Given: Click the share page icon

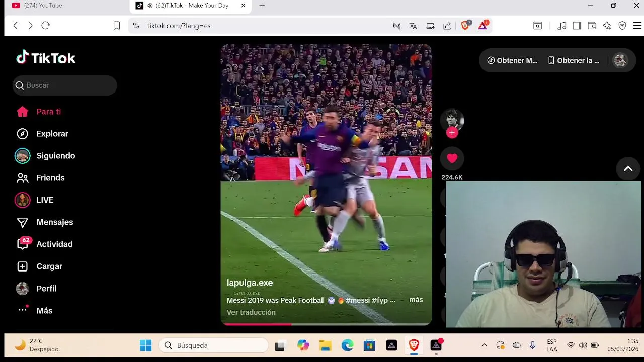Looking at the screenshot, I should pyautogui.click(x=447, y=26).
